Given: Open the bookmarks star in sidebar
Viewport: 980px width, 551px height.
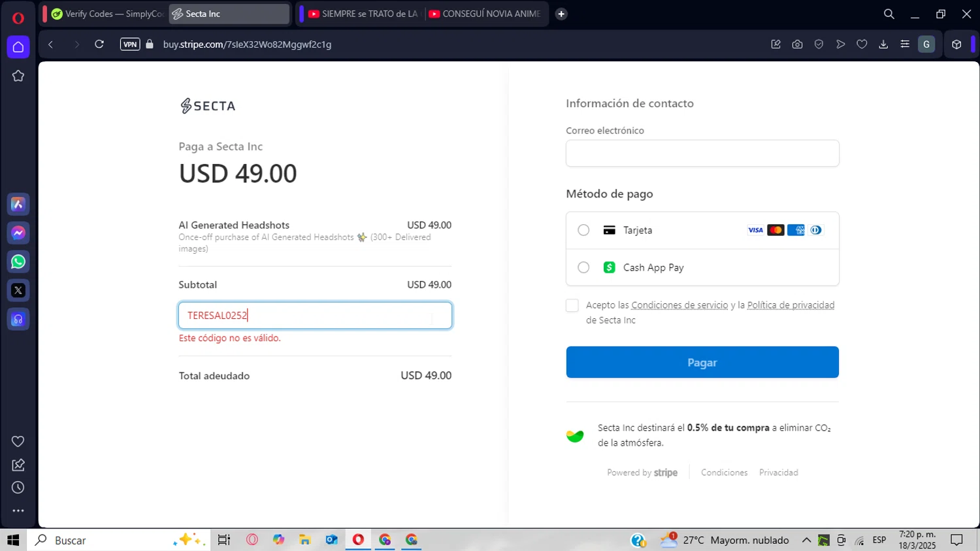Looking at the screenshot, I should tap(18, 76).
